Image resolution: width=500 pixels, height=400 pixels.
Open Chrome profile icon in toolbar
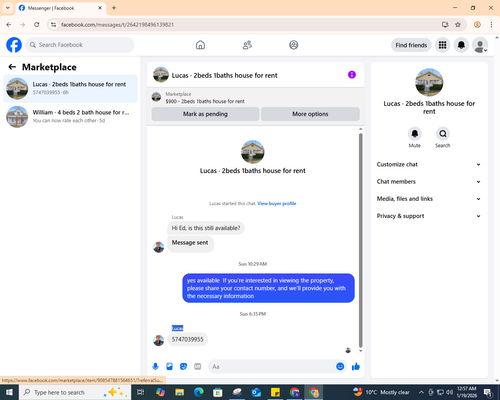[477, 25]
